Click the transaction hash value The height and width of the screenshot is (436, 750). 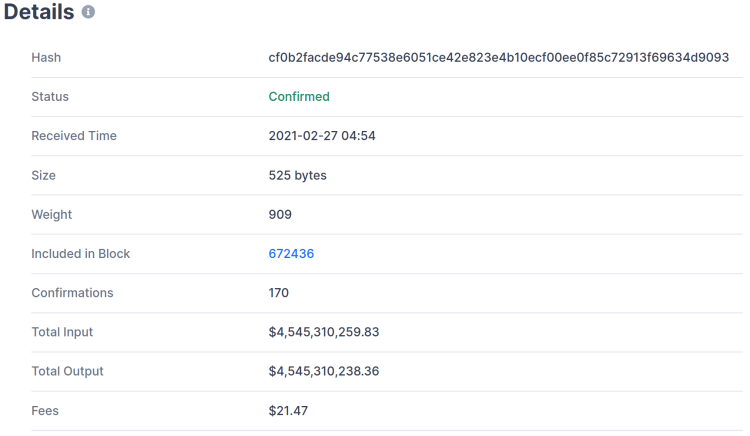(498, 58)
